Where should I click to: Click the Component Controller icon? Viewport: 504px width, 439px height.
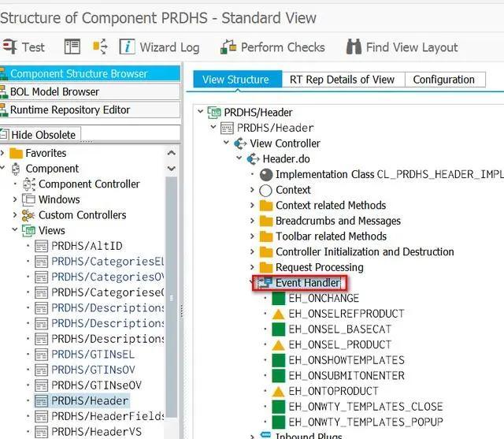[x=29, y=184]
